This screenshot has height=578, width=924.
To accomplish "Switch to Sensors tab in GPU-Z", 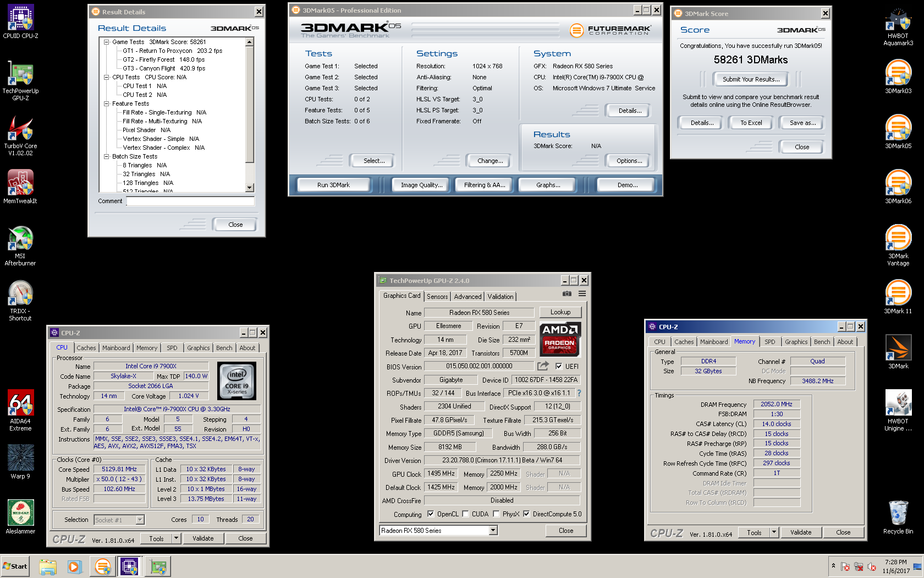I will 437,297.
